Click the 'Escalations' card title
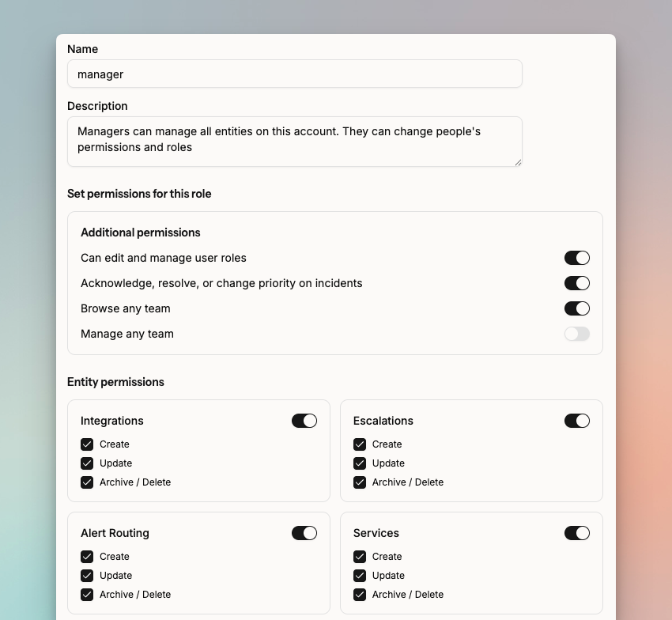The image size is (672, 620). (x=383, y=421)
